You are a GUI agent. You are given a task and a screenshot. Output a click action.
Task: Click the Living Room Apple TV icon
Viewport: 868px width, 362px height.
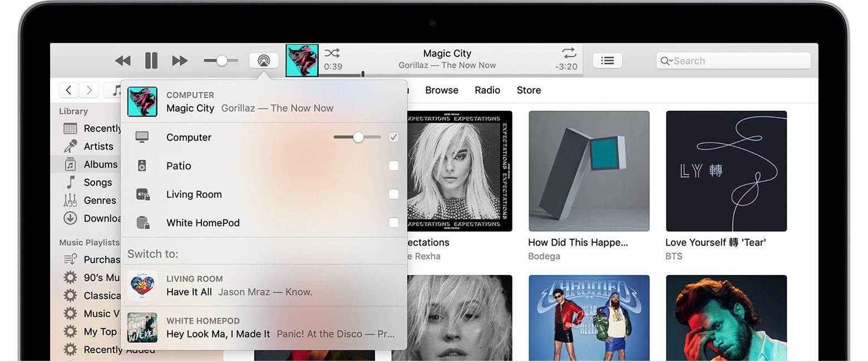click(x=143, y=194)
